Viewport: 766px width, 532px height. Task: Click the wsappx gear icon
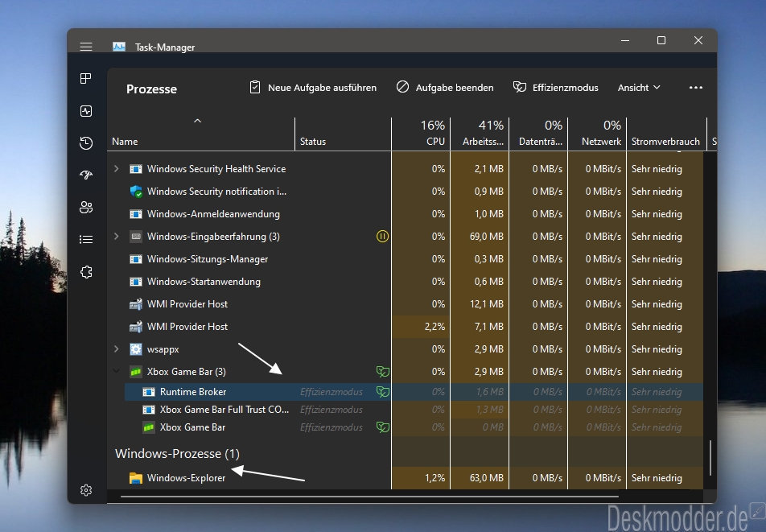pos(136,349)
